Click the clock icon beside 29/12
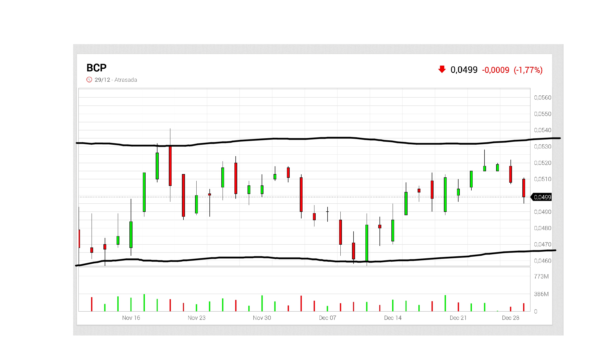Image resolution: width=592 pixels, height=364 pixels. pos(89,80)
